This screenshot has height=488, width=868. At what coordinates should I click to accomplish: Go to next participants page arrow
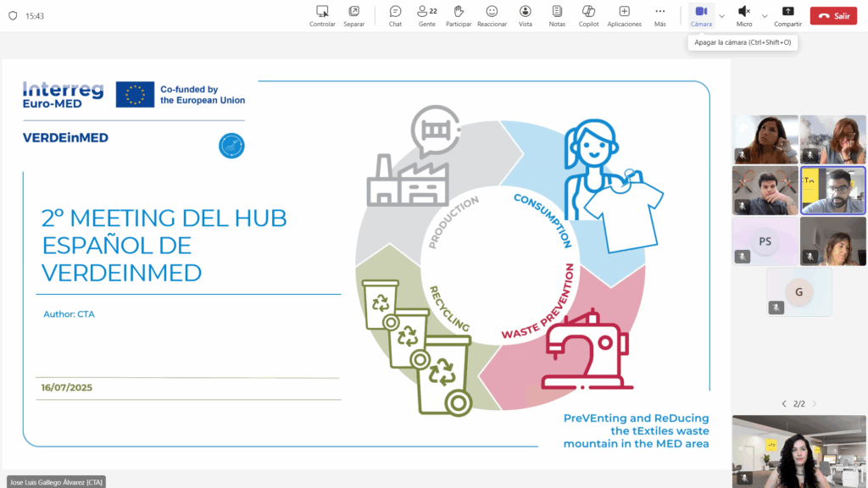815,404
